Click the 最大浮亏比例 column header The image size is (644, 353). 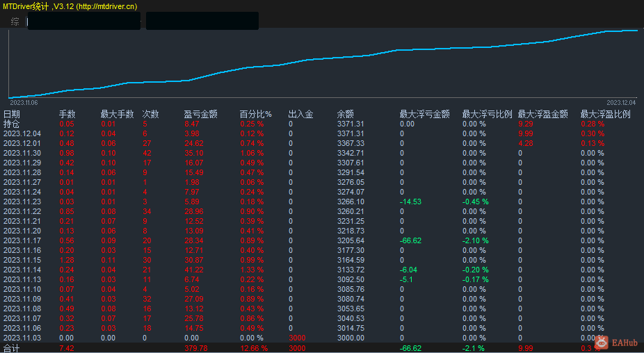click(x=487, y=114)
